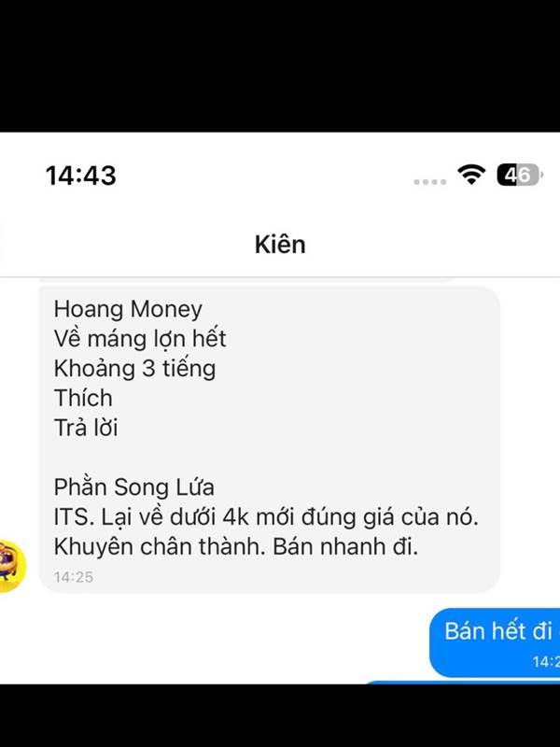Tap the cellular signal dots
The height and width of the screenshot is (747, 560).
tap(430, 181)
